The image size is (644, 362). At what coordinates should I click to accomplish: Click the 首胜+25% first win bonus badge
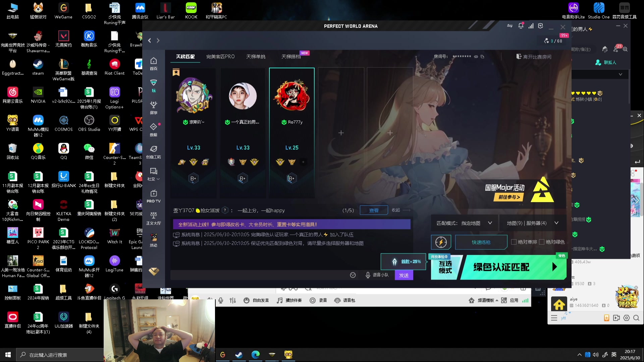404,261
